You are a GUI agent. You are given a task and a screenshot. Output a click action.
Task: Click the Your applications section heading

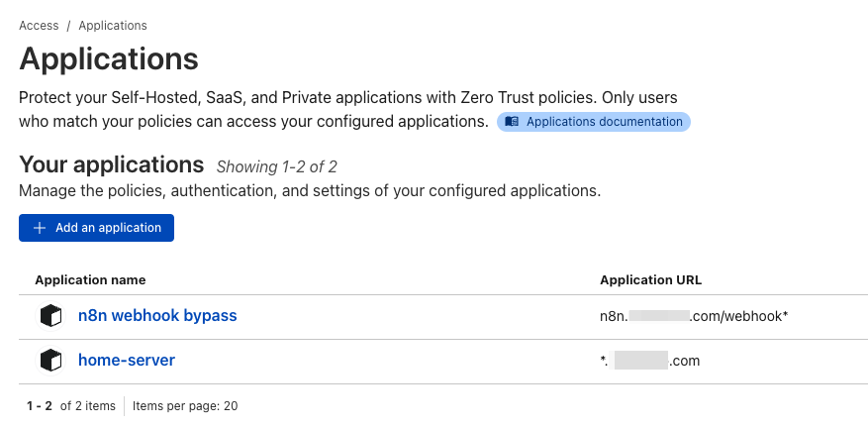click(111, 164)
